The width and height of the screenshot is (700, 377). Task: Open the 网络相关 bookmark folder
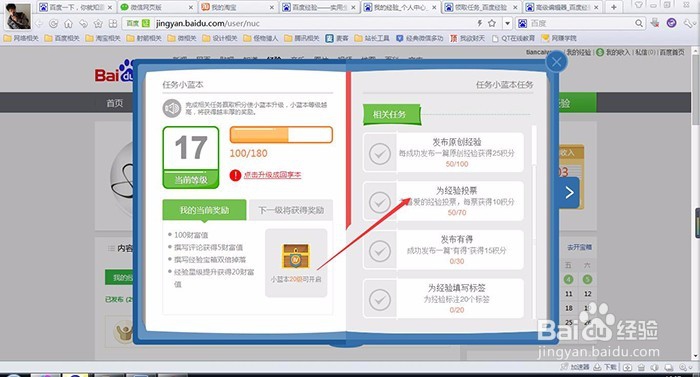coord(21,38)
